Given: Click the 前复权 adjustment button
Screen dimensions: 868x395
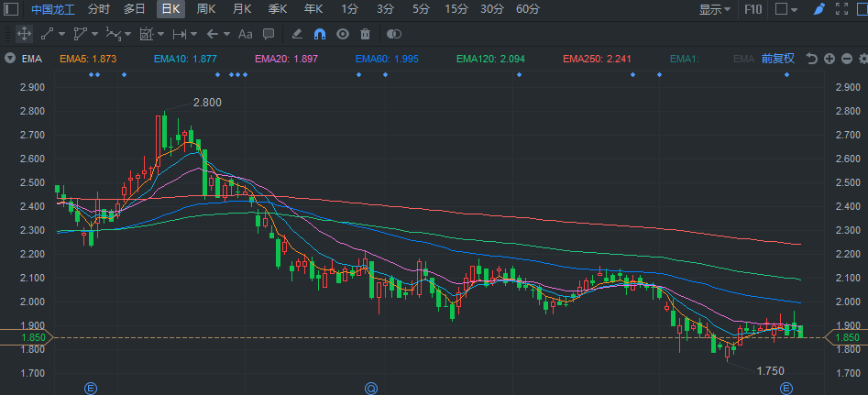Looking at the screenshot, I should 778,59.
